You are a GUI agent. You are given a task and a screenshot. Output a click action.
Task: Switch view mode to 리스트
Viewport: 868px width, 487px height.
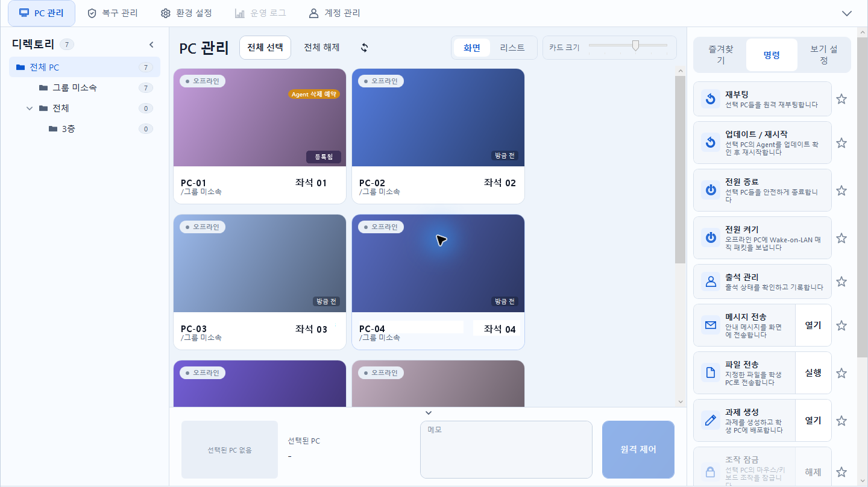pos(512,48)
